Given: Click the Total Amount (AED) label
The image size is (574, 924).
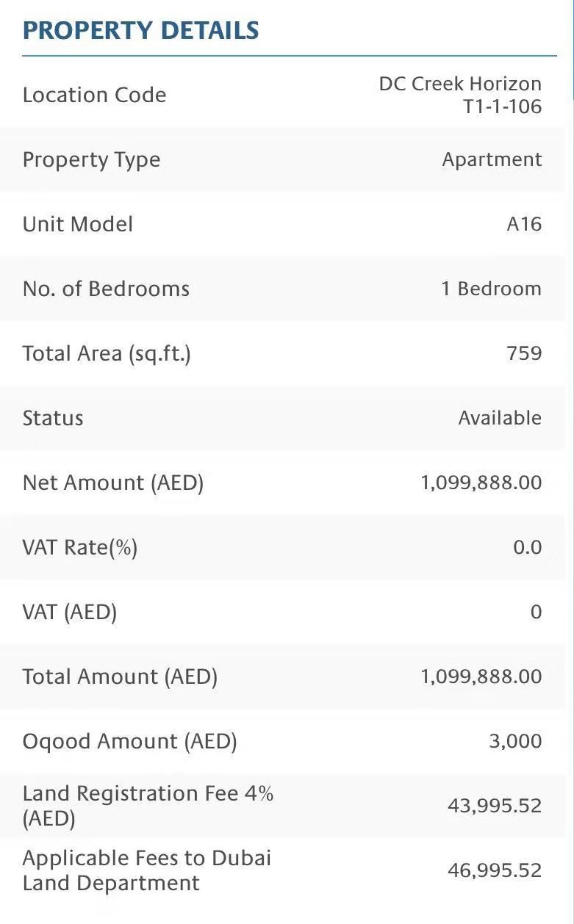Looking at the screenshot, I should click(x=120, y=677).
